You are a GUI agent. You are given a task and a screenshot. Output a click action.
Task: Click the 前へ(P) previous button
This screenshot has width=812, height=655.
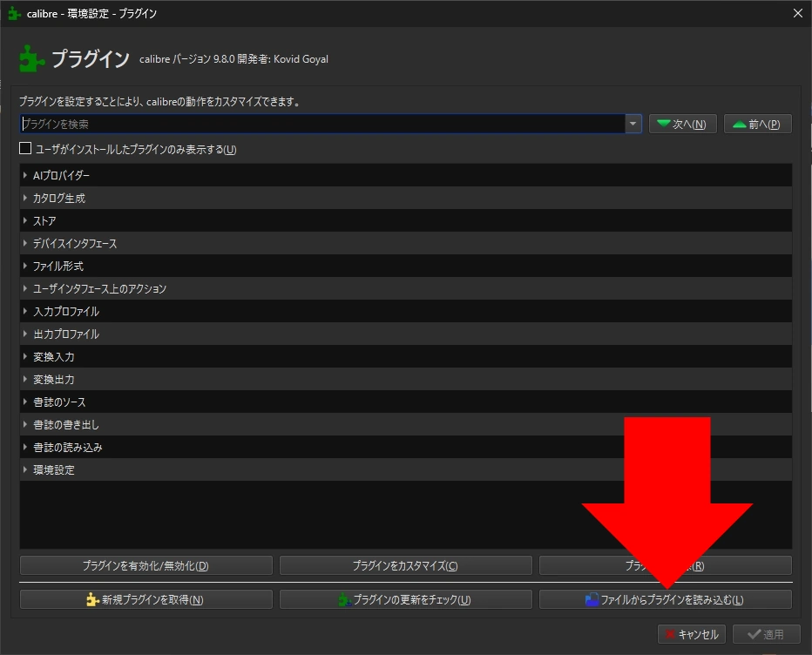point(758,124)
